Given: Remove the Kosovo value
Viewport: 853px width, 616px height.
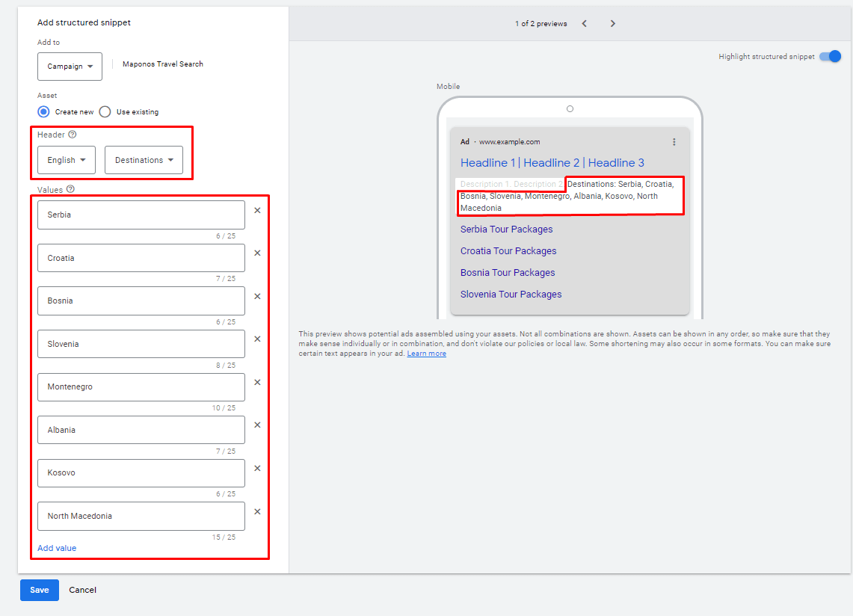Looking at the screenshot, I should click(x=257, y=469).
